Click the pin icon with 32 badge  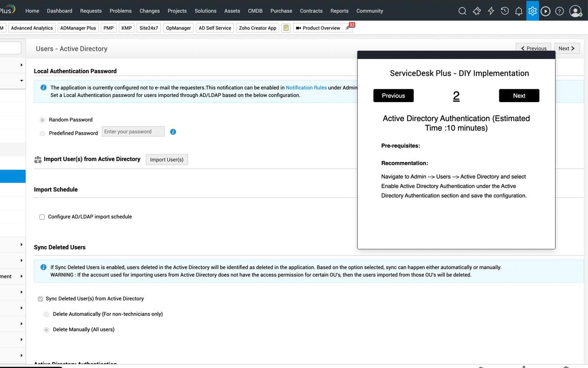(x=349, y=28)
